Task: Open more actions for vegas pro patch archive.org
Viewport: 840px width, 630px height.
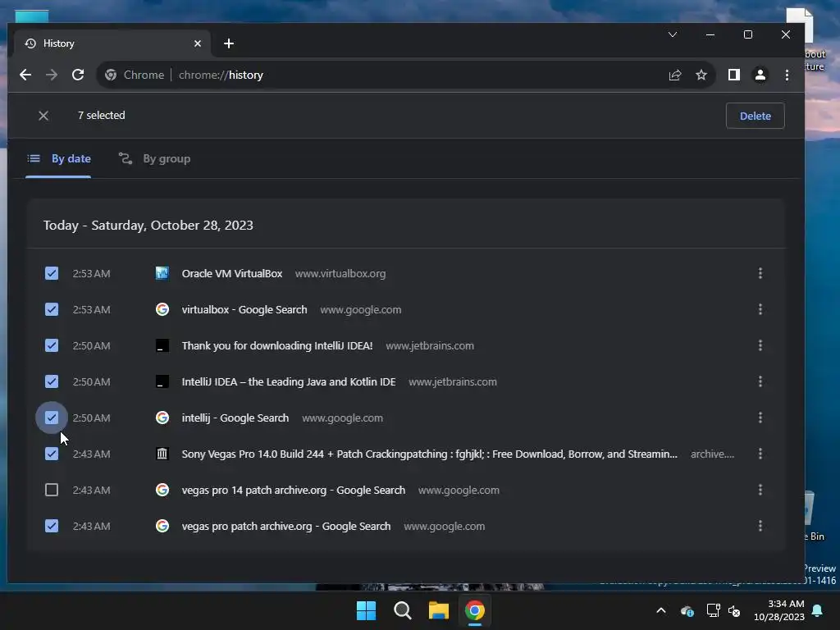Action: (x=760, y=526)
